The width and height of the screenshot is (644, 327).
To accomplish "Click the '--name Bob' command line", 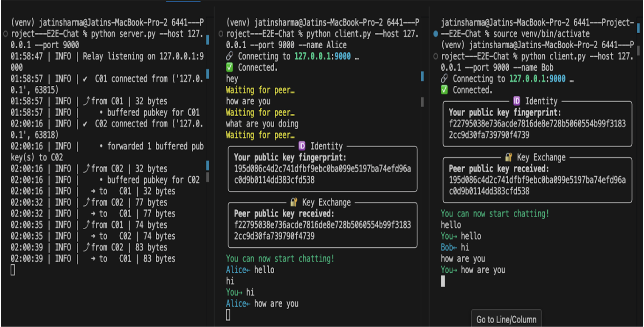I will tap(497, 67).
